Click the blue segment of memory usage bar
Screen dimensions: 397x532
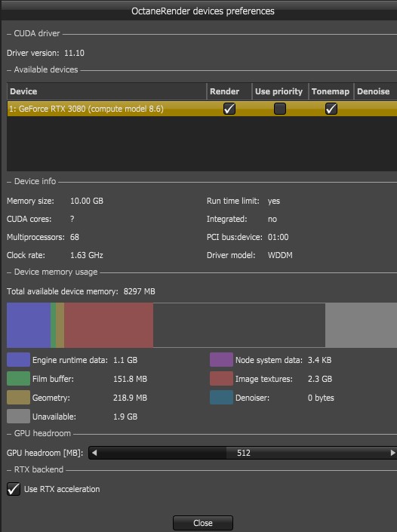[x=29, y=325]
